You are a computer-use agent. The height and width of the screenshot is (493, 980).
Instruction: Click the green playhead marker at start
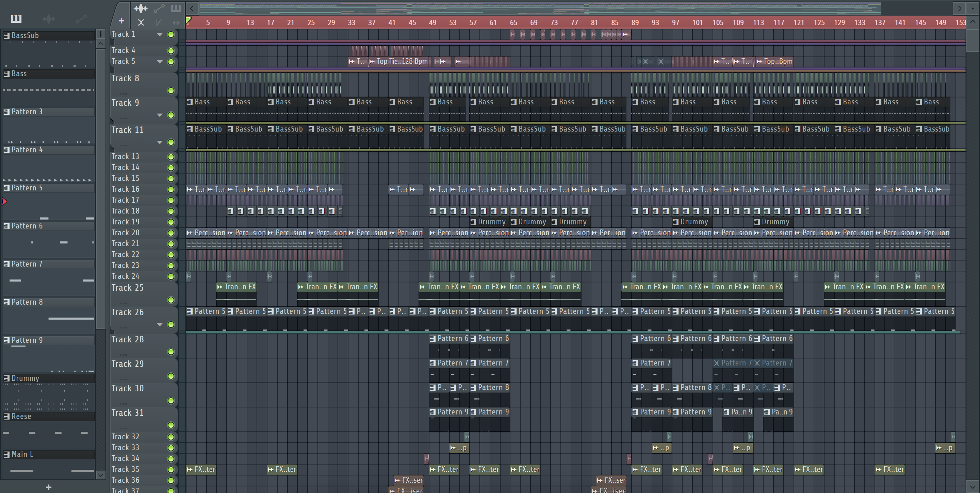click(188, 20)
